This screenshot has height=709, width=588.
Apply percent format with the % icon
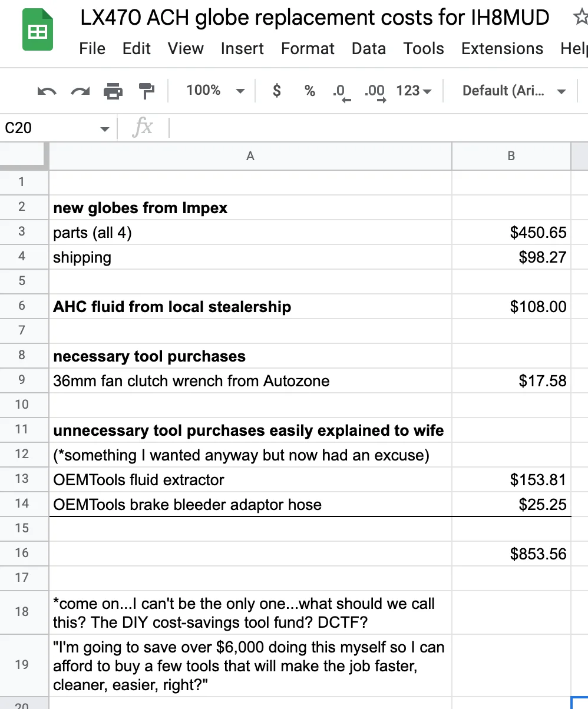point(309,91)
